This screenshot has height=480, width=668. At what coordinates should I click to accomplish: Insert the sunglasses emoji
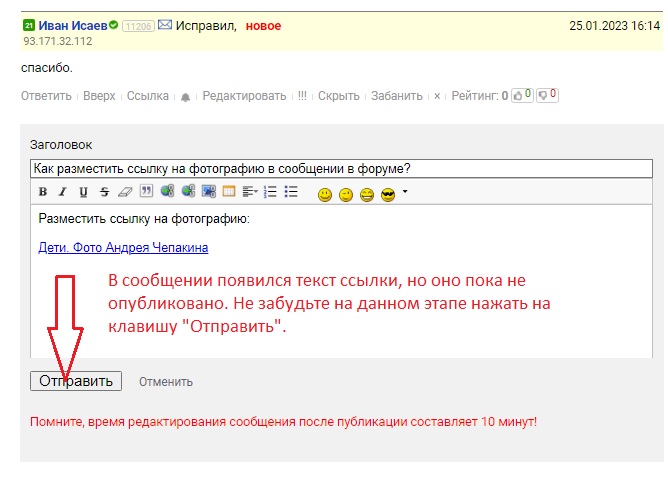(x=388, y=195)
